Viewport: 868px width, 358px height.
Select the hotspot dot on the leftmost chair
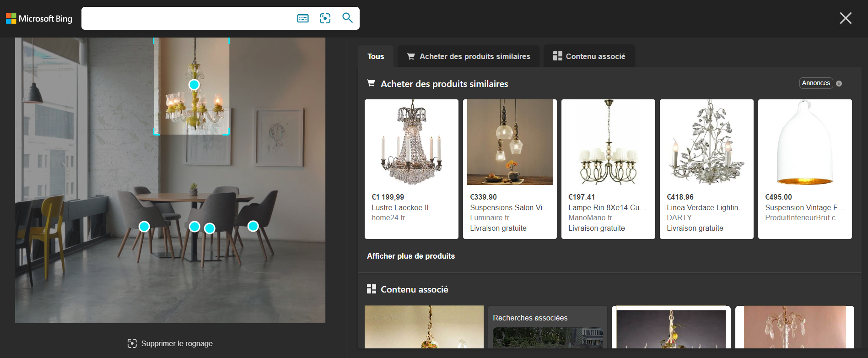pyautogui.click(x=144, y=227)
